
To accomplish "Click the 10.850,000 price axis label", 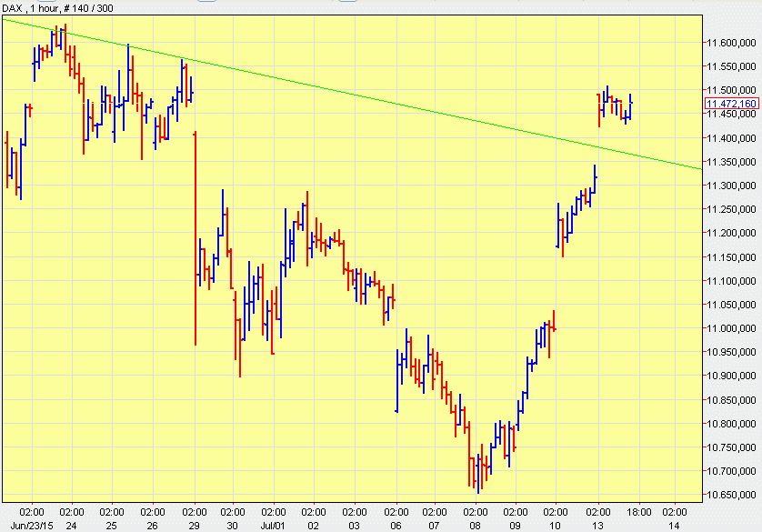I will [x=731, y=400].
